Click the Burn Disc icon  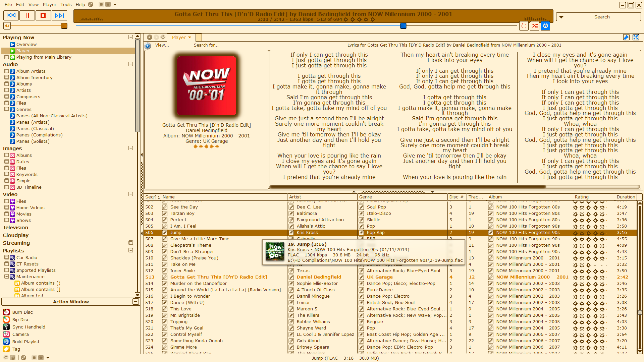tap(6, 312)
